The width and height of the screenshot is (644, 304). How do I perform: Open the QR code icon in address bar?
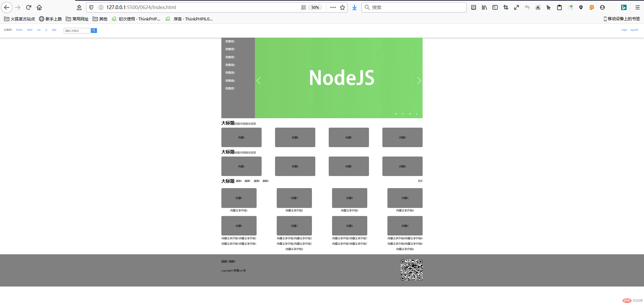tap(304, 7)
